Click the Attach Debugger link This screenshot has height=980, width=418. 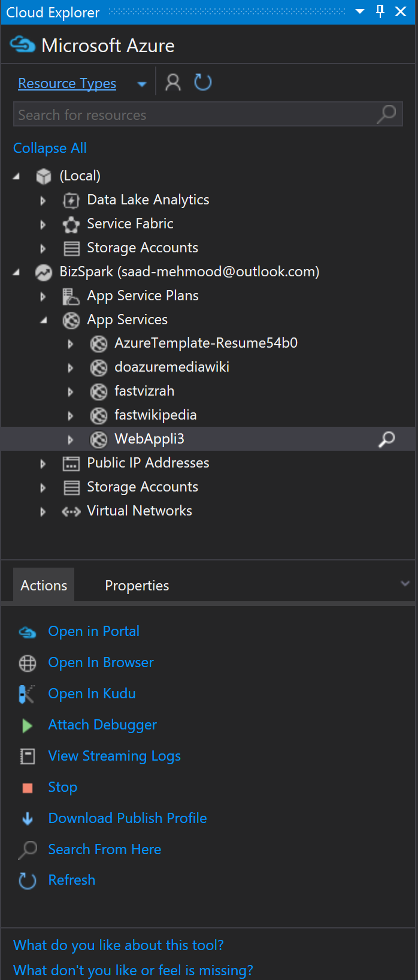102,725
